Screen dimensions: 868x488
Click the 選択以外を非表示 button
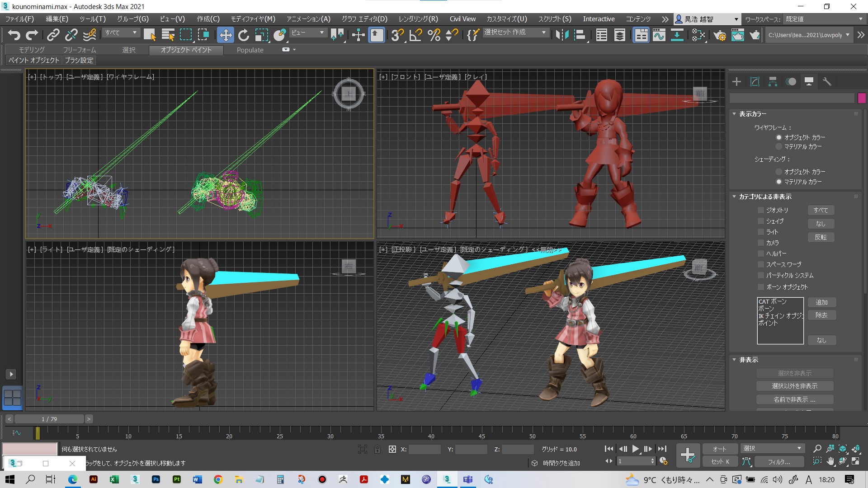pyautogui.click(x=795, y=386)
